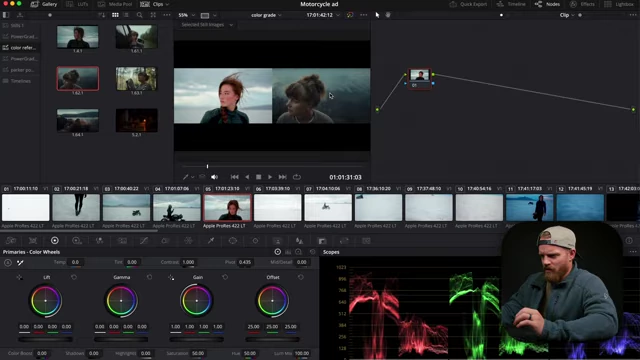The image size is (640, 360).
Task: Select the node graph pointer tool
Action: pos(377,15)
